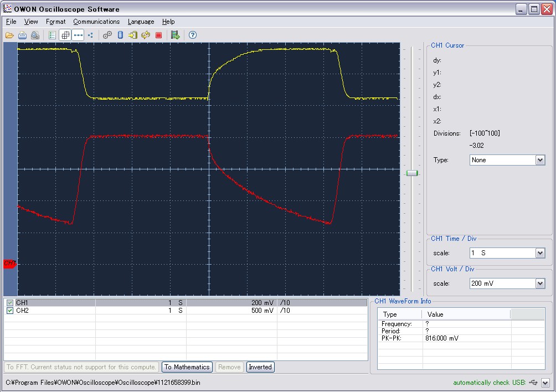Viewport: 556px width, 392px height.
Task: Open the cursor Type dropdown
Action: click(540, 160)
